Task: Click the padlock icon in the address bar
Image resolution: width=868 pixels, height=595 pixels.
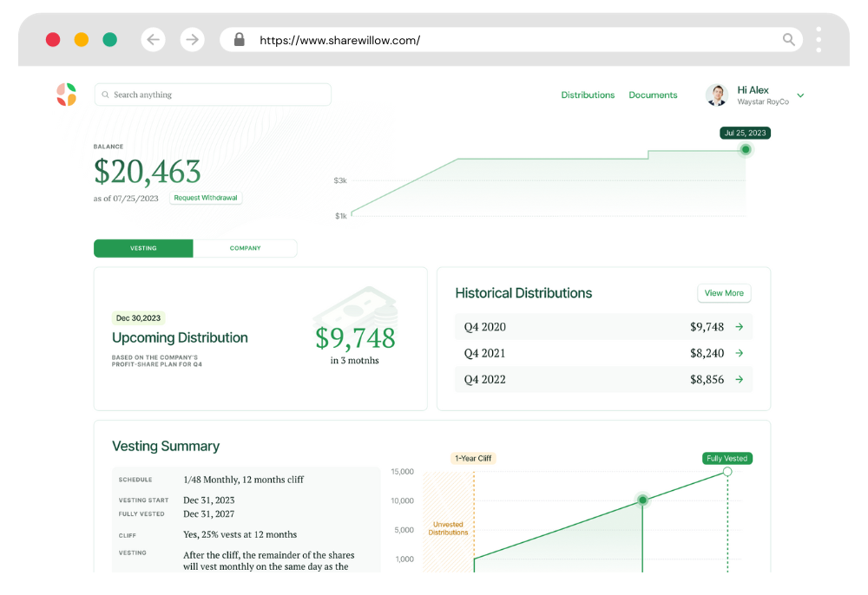Action: 238,39
